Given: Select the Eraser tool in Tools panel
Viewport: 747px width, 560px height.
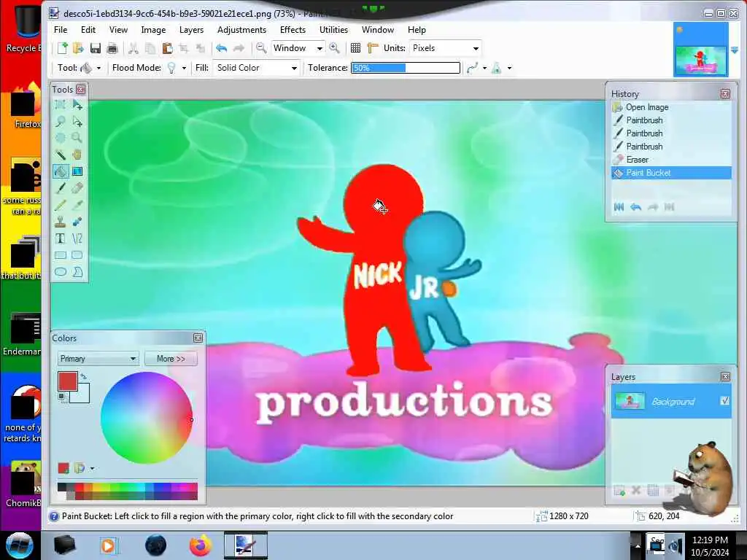Looking at the screenshot, I should [77, 188].
